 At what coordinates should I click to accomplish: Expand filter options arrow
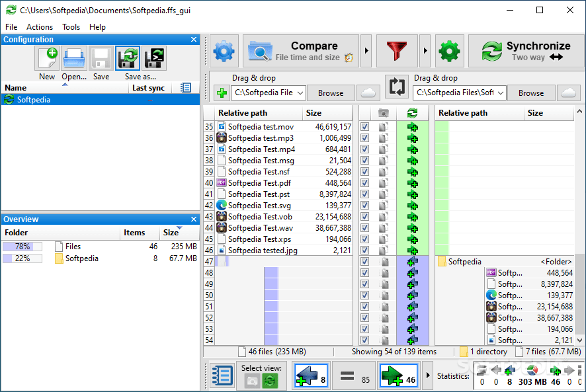coord(425,51)
